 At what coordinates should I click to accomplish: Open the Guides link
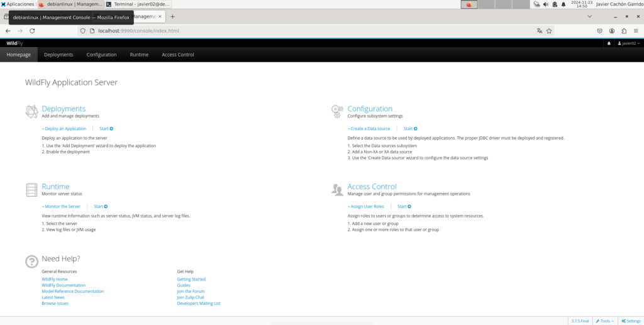click(184, 285)
